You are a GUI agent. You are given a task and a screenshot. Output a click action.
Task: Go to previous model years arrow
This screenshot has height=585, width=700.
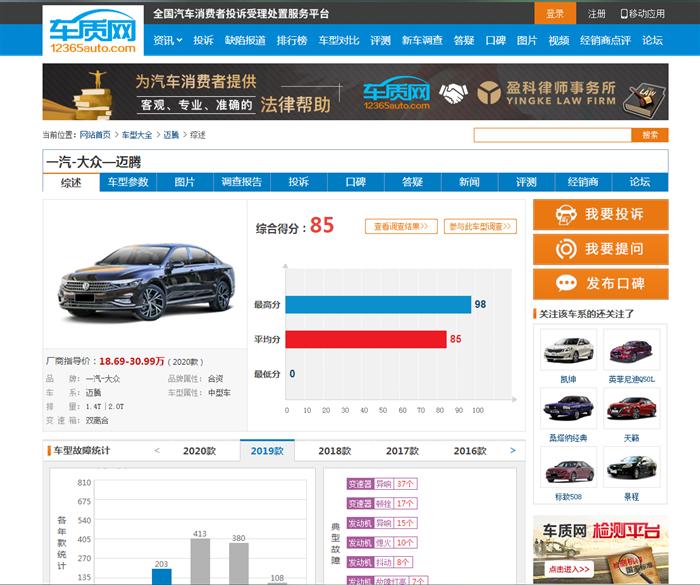(x=157, y=451)
